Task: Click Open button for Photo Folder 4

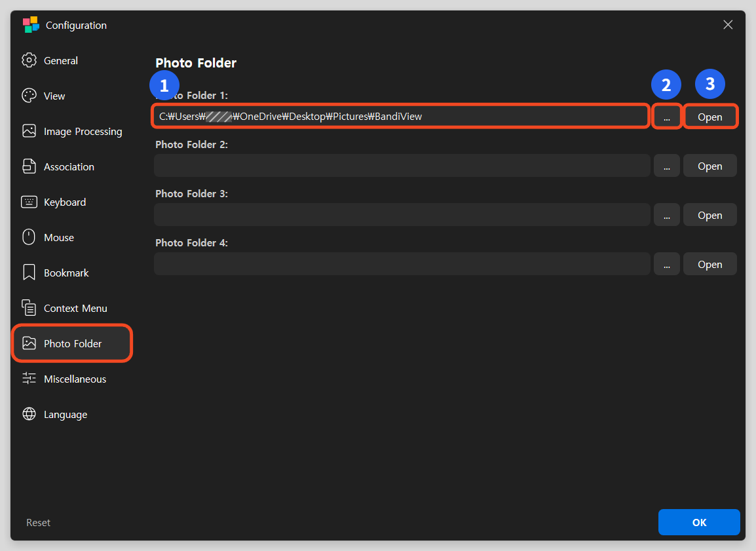Action: coord(710,264)
